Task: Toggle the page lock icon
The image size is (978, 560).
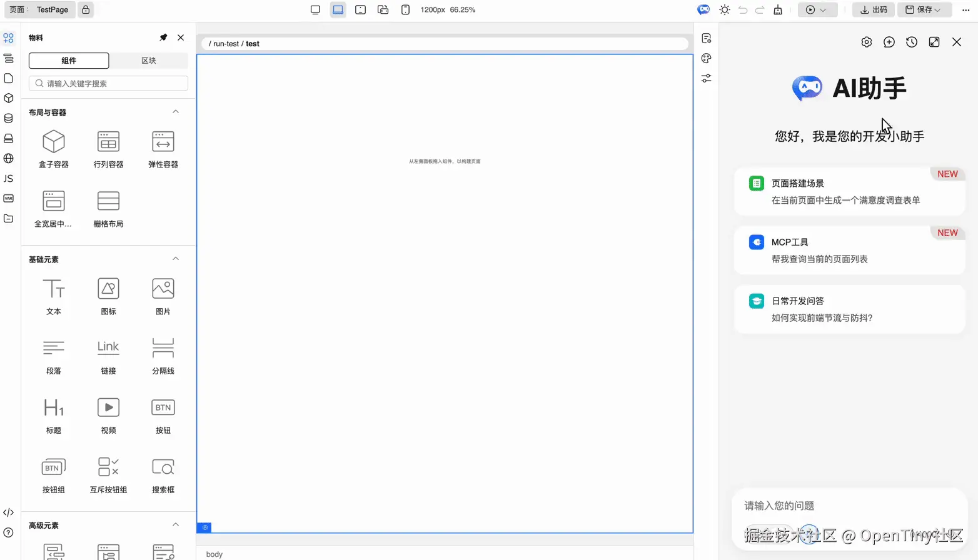Action: tap(86, 10)
